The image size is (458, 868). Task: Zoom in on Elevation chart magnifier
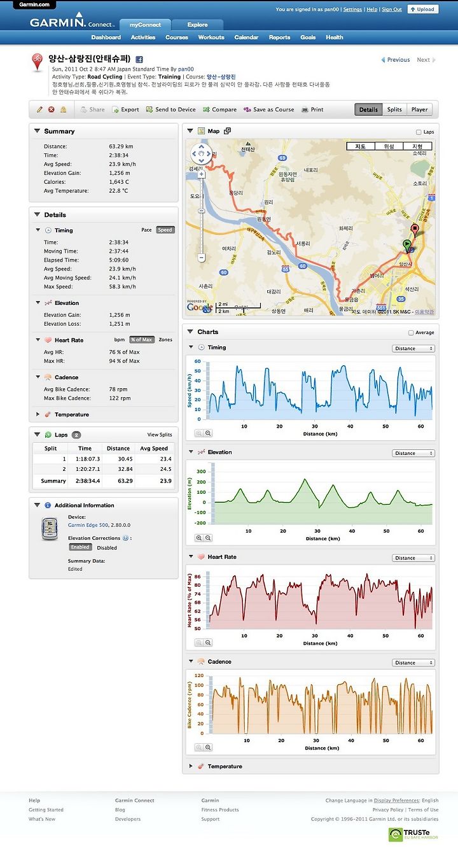[x=198, y=538]
